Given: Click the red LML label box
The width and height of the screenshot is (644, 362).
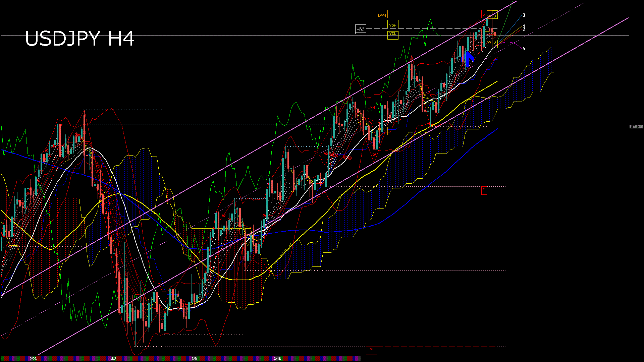Looking at the screenshot, I should (x=371, y=350).
